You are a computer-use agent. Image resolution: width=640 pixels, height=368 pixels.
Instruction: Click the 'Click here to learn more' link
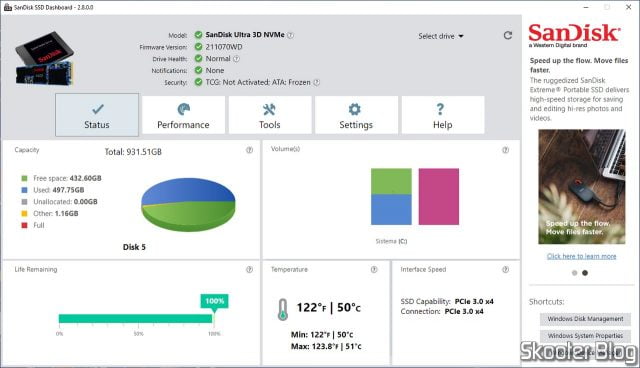pyautogui.click(x=582, y=256)
